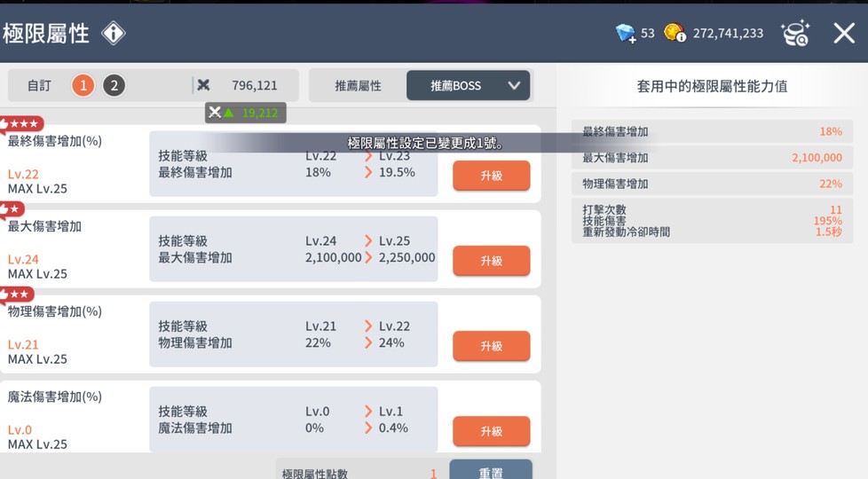Click the star badge on 最大傷害增加

12,209
